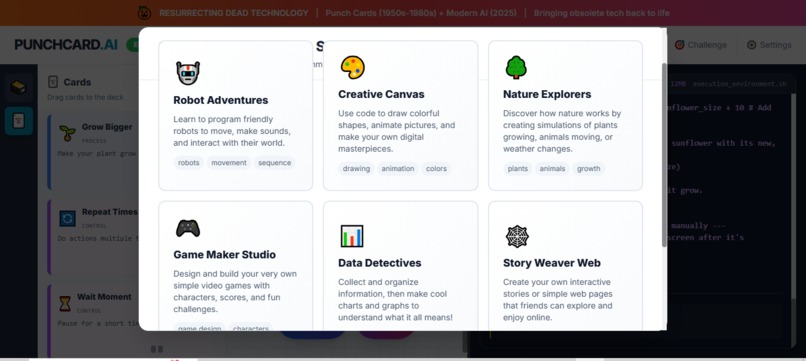Click the execution_environment.sh label in code panel
Viewport: 806px width, 361px height.
(x=739, y=84)
